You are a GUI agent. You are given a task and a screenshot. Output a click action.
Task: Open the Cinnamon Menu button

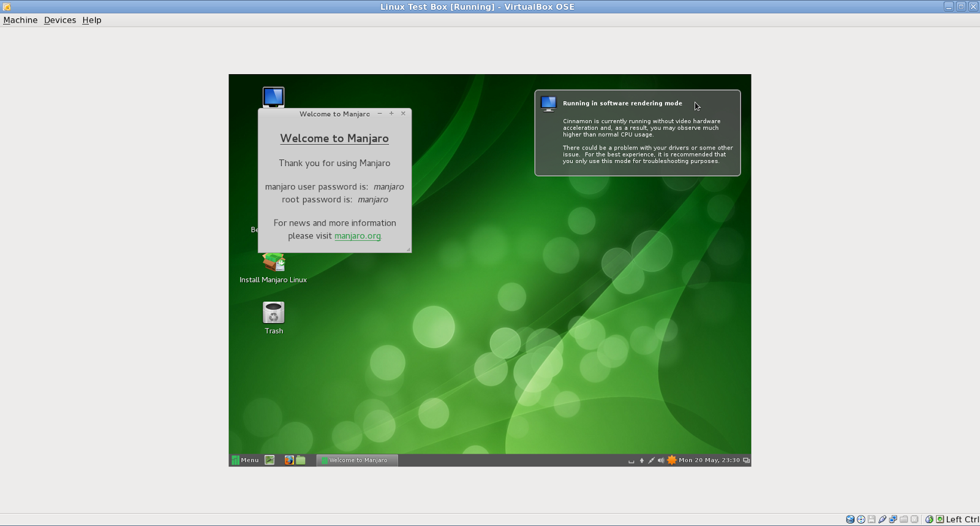(246, 460)
